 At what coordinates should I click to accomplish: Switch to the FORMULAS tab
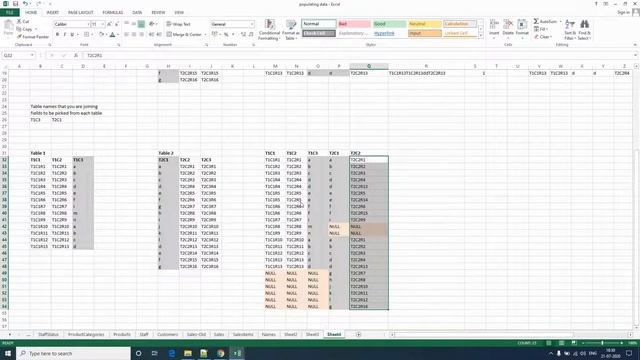113,13
